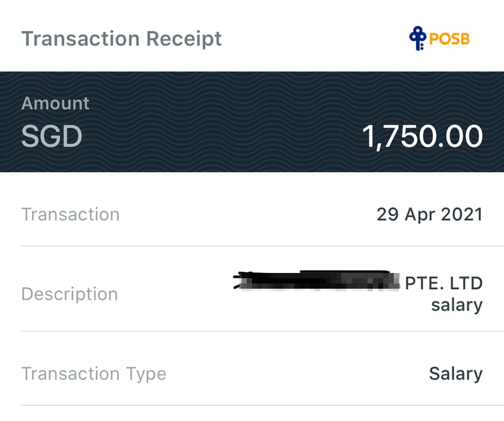Click the Transaction field label
Viewport: 504px width, 421px height.
pyautogui.click(x=70, y=215)
